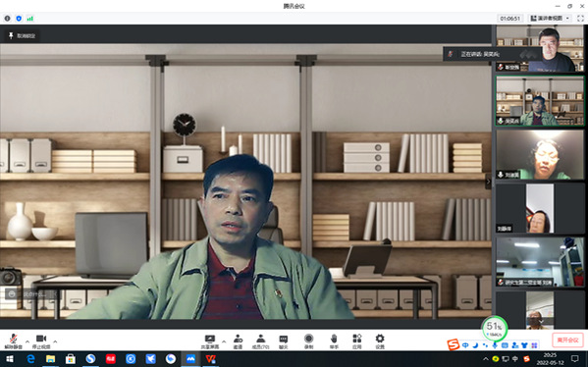588x367 pixels.
Task: Open meeting settings gear icon
Action: click(x=380, y=341)
